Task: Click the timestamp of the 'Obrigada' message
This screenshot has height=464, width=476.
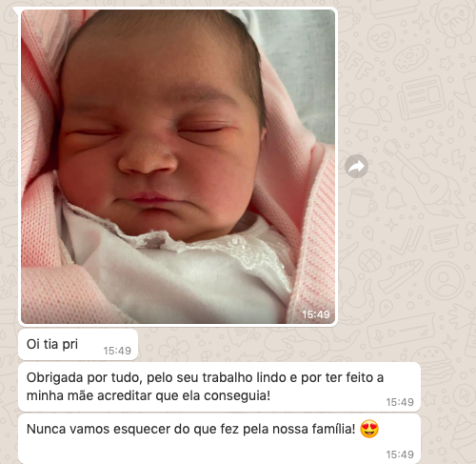Action: tap(400, 402)
